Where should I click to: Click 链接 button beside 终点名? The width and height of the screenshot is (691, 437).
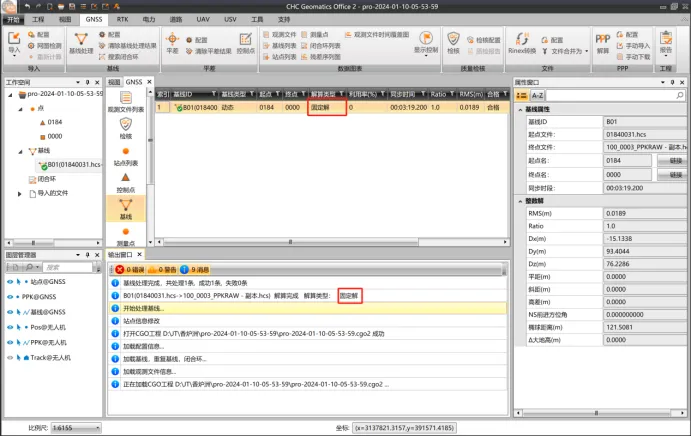pos(671,175)
